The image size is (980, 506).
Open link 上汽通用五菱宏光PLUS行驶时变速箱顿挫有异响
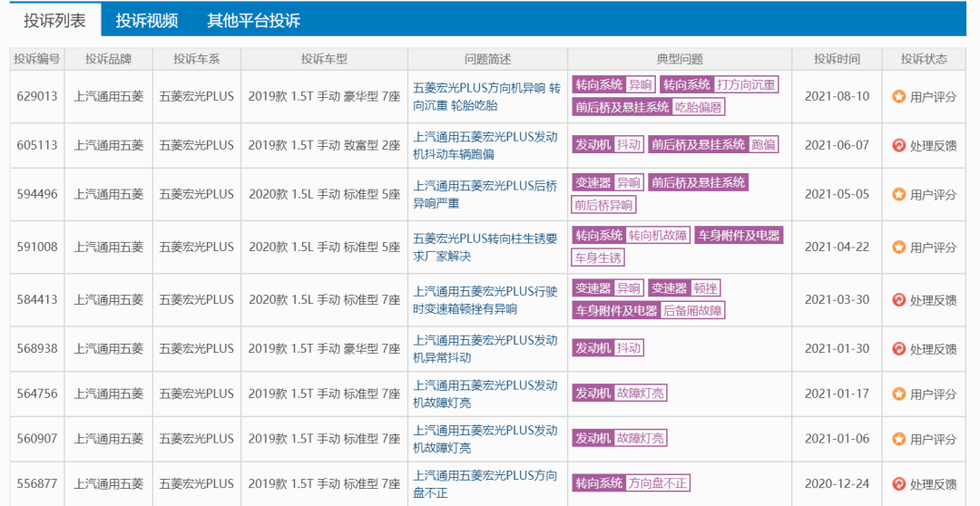coord(485,300)
